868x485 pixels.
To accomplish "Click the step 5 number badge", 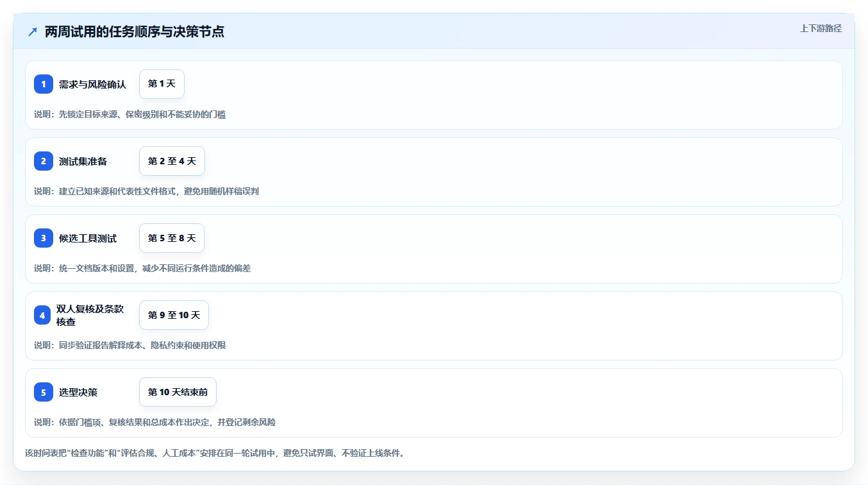I will point(44,392).
